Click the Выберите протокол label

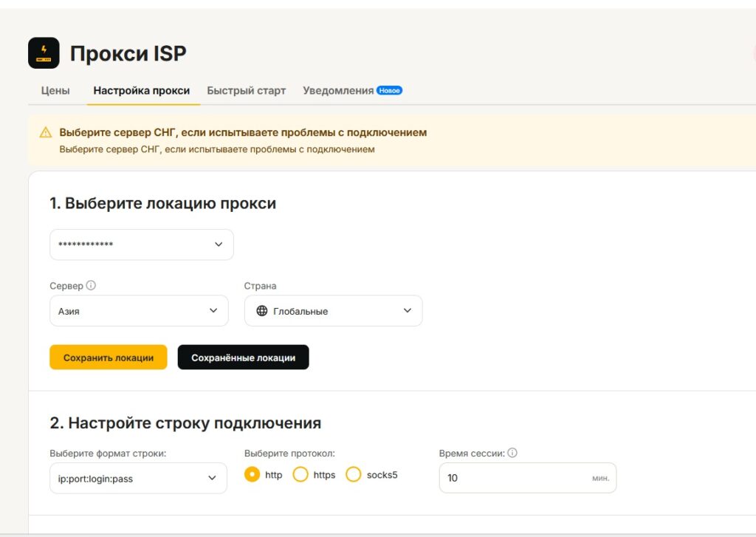[289, 453]
